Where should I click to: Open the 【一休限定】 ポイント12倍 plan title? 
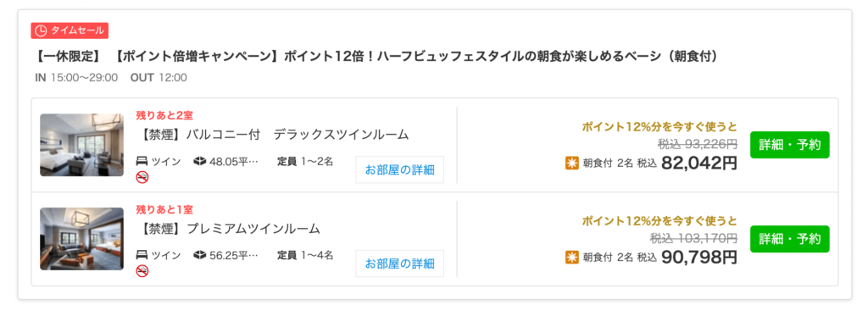tap(376, 57)
